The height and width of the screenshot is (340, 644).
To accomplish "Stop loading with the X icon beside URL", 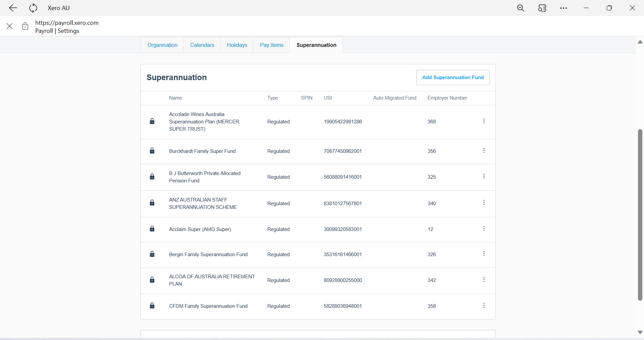I will click(x=10, y=26).
